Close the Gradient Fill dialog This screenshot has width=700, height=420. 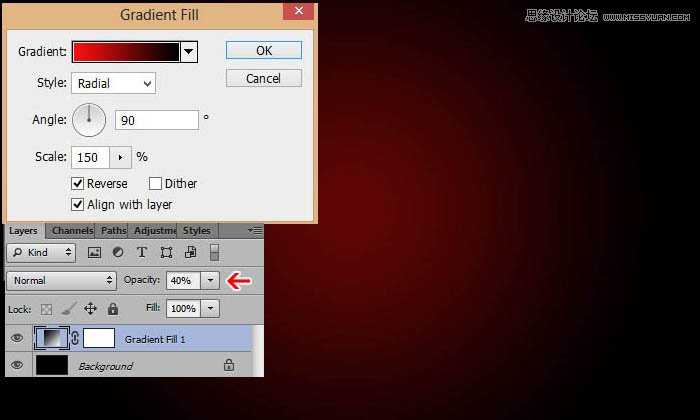coord(299,11)
